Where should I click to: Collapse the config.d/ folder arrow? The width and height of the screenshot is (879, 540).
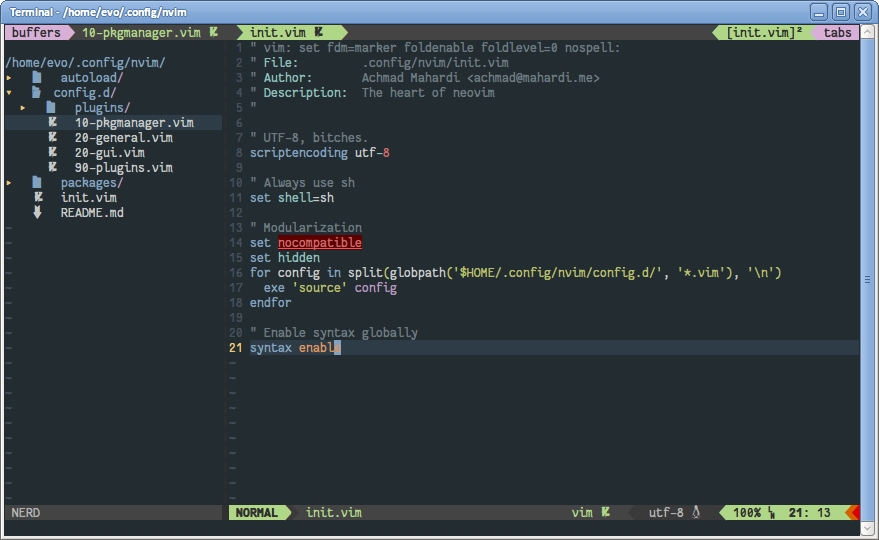9,93
